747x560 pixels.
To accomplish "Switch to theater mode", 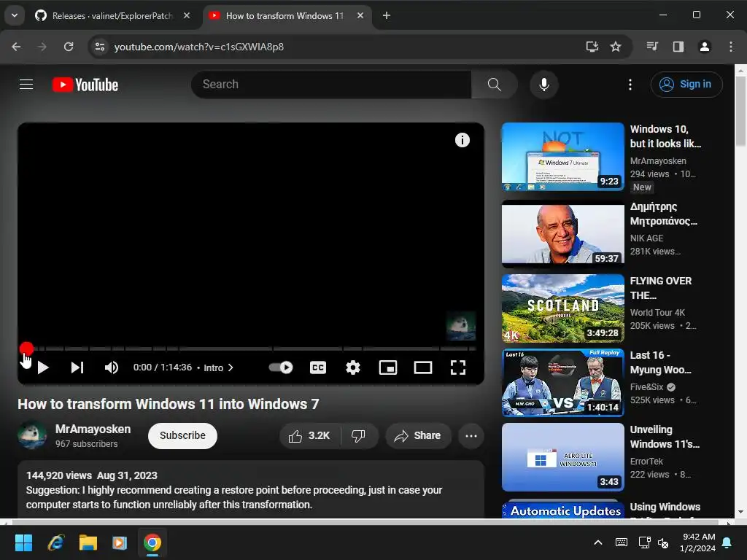I will (422, 367).
